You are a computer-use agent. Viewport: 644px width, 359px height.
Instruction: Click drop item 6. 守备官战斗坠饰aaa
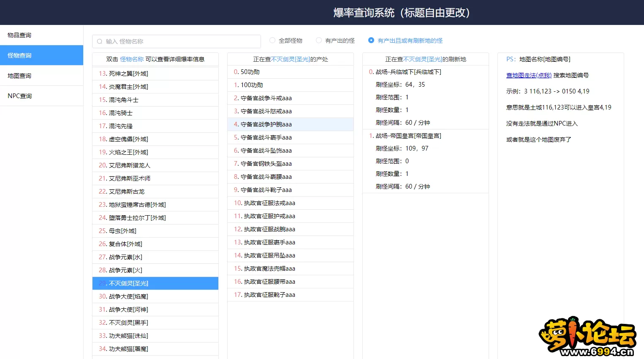coord(291,151)
